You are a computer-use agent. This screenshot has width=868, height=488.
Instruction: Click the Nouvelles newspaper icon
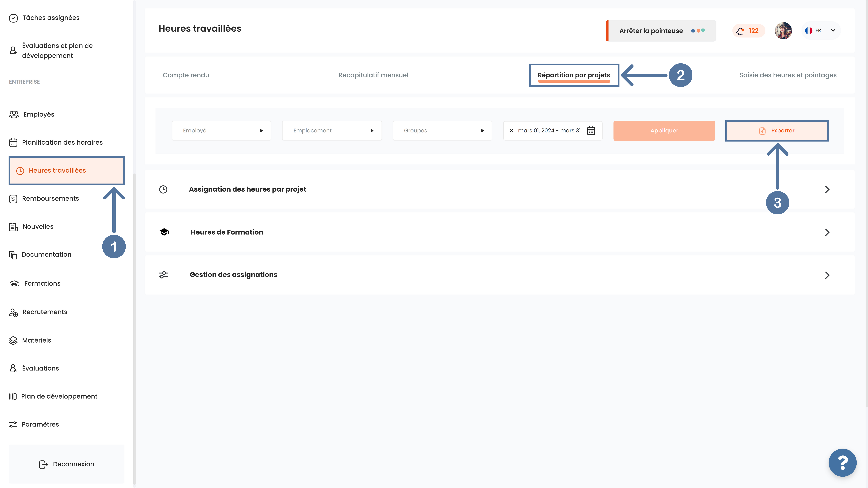click(13, 227)
